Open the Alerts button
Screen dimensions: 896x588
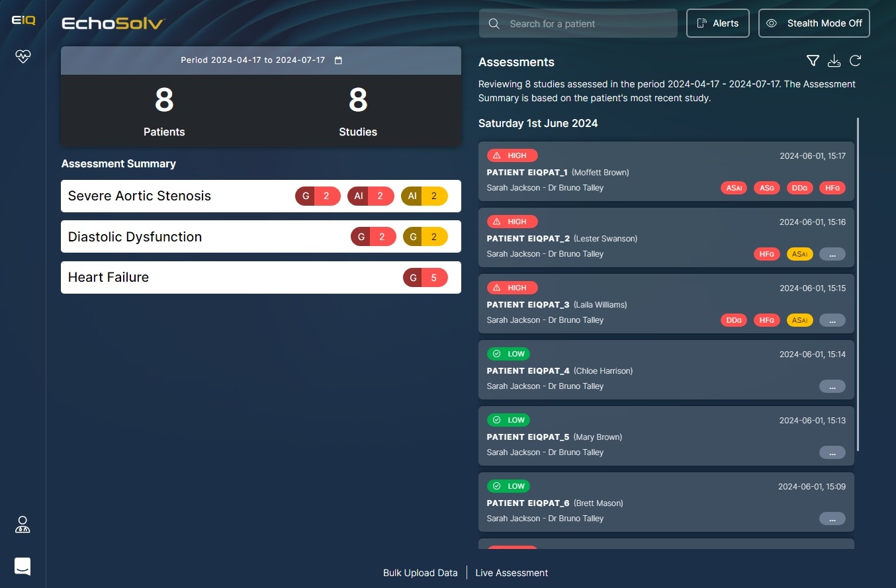[x=718, y=23]
